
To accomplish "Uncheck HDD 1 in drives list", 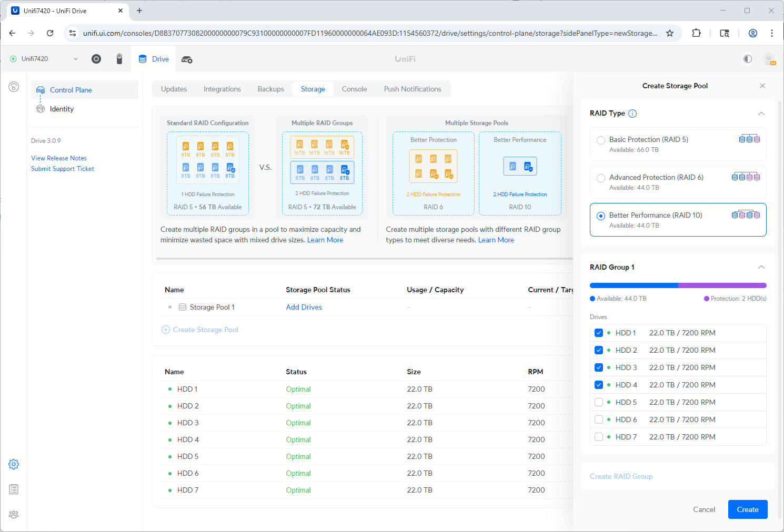I will [x=599, y=333].
